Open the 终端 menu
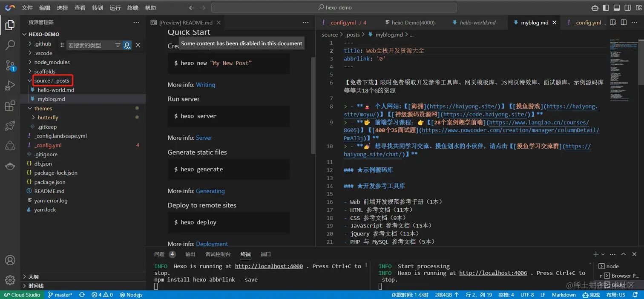 tap(133, 8)
